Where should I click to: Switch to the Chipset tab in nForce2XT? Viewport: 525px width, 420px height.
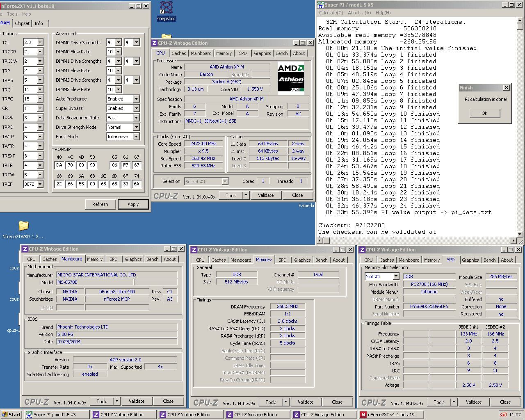pyautogui.click(x=22, y=23)
